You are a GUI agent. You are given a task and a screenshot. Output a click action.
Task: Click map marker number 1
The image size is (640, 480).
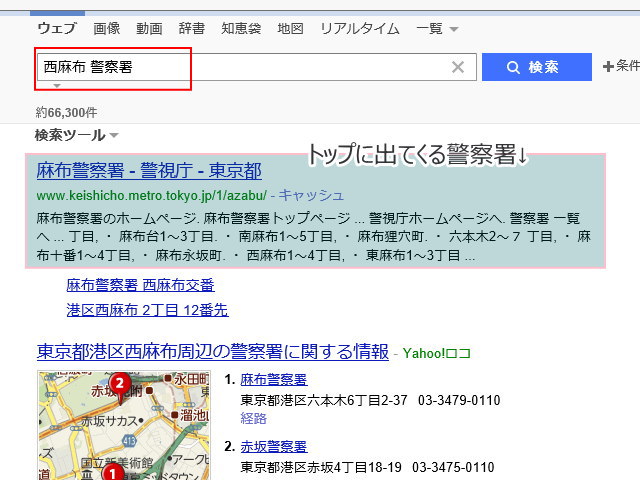[x=111, y=472]
